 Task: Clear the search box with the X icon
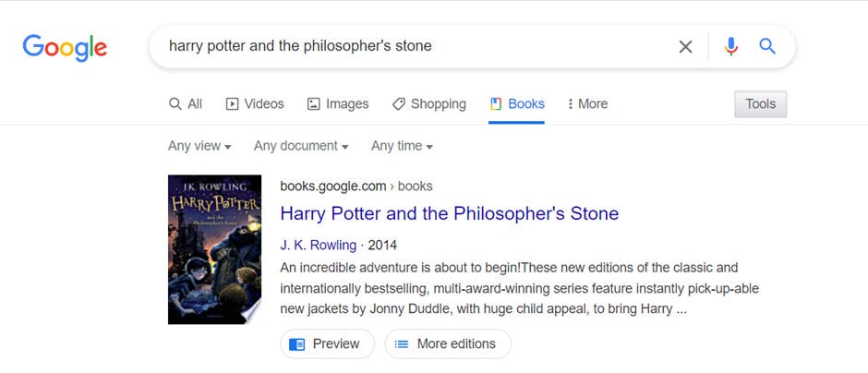pyautogui.click(x=685, y=46)
